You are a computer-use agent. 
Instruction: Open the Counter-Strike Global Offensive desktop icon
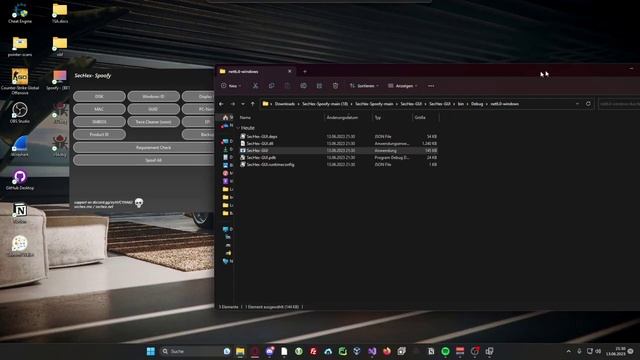(20, 81)
